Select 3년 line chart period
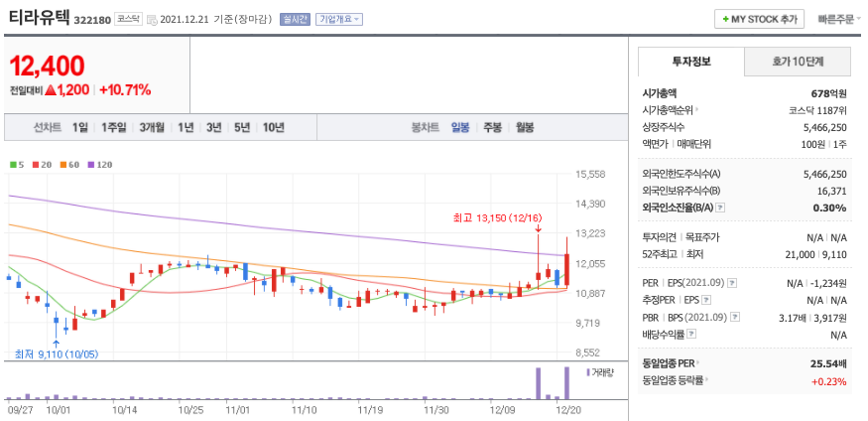 click(x=213, y=128)
